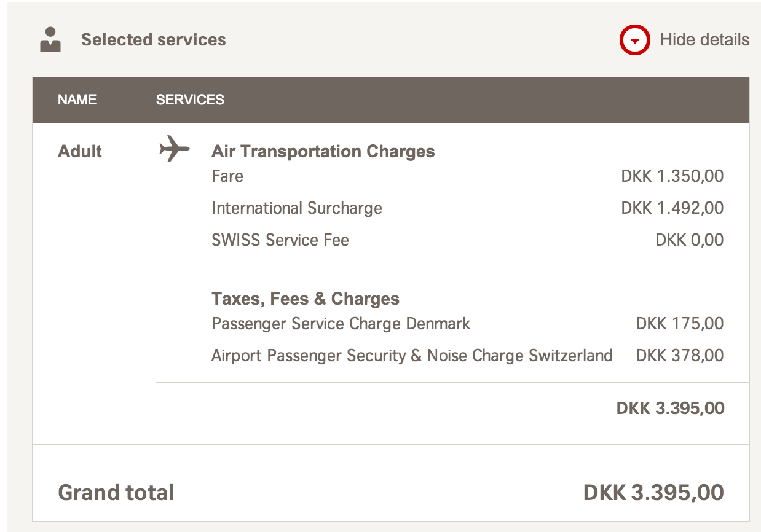Image resolution: width=761 pixels, height=532 pixels.
Task: Select the Adult passenger label
Action: (80, 151)
